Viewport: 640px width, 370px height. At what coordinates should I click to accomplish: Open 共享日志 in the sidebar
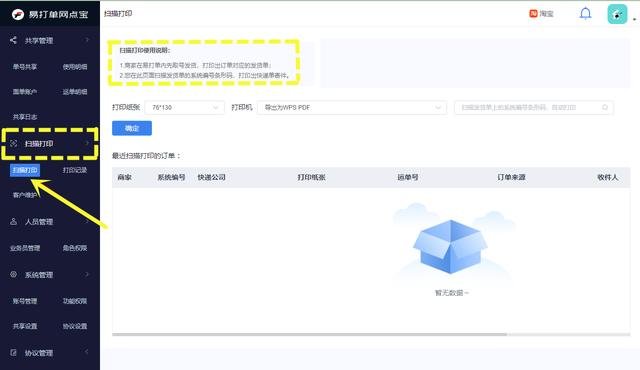click(x=25, y=117)
